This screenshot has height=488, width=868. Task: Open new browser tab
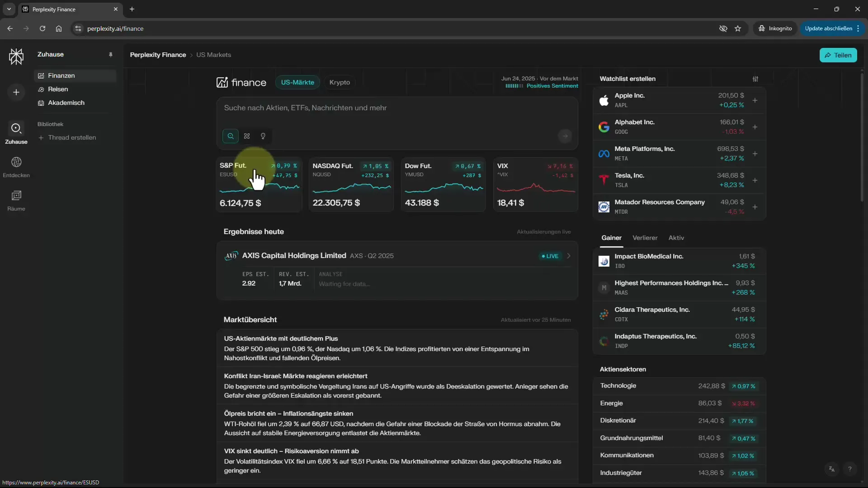click(132, 9)
